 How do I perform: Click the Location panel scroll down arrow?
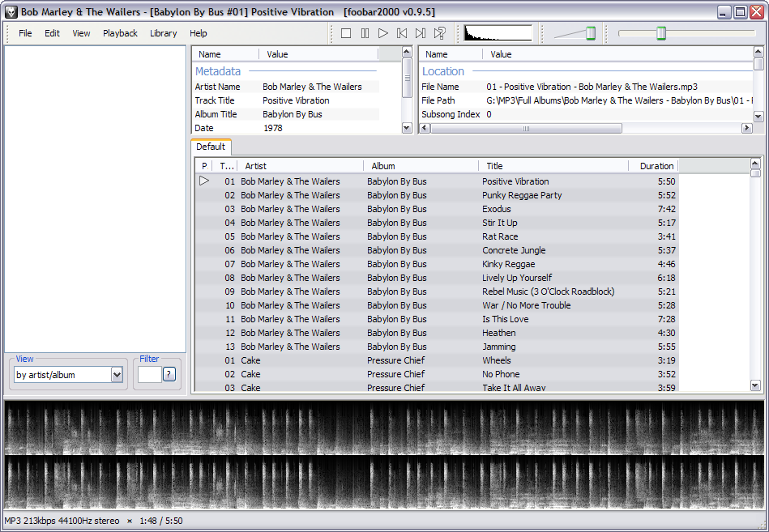pyautogui.click(x=758, y=117)
